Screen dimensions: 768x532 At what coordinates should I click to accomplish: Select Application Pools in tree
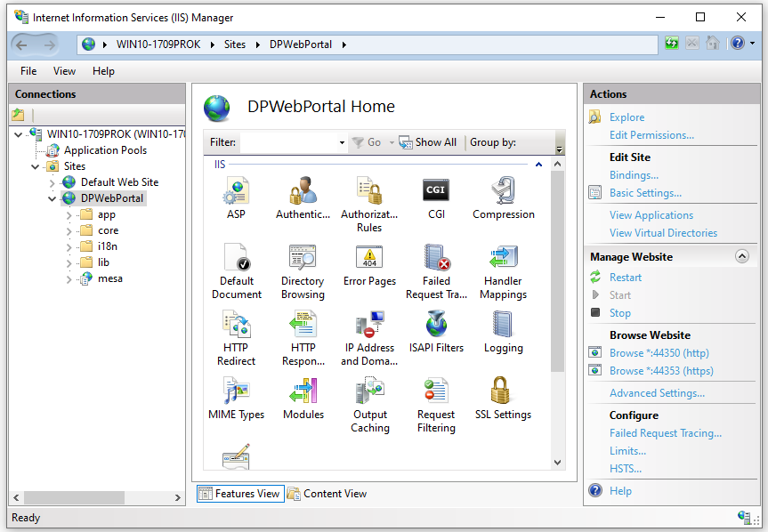[x=105, y=150]
